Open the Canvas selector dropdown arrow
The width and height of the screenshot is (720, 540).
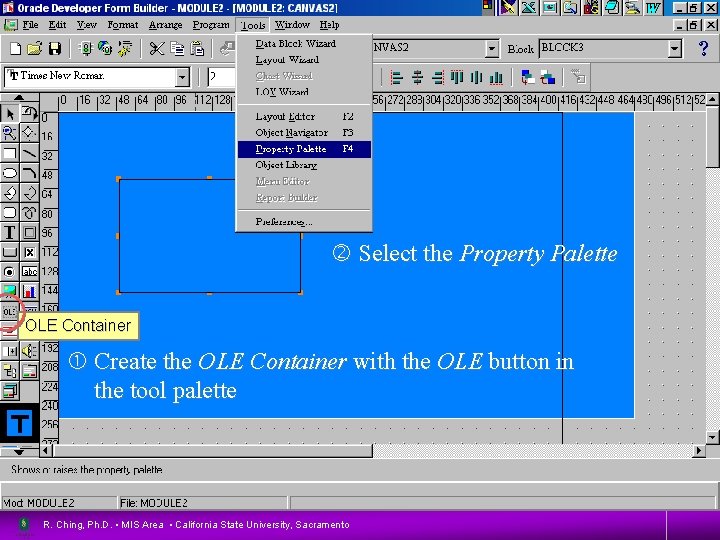(x=492, y=48)
